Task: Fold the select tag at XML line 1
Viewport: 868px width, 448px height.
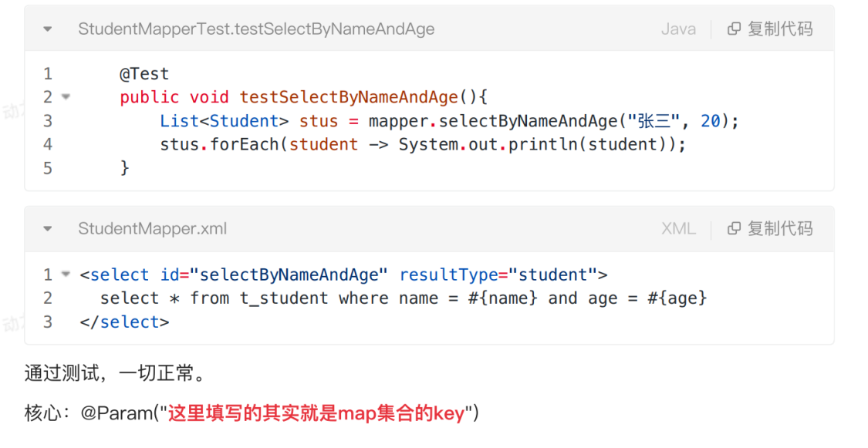Action: [66, 275]
